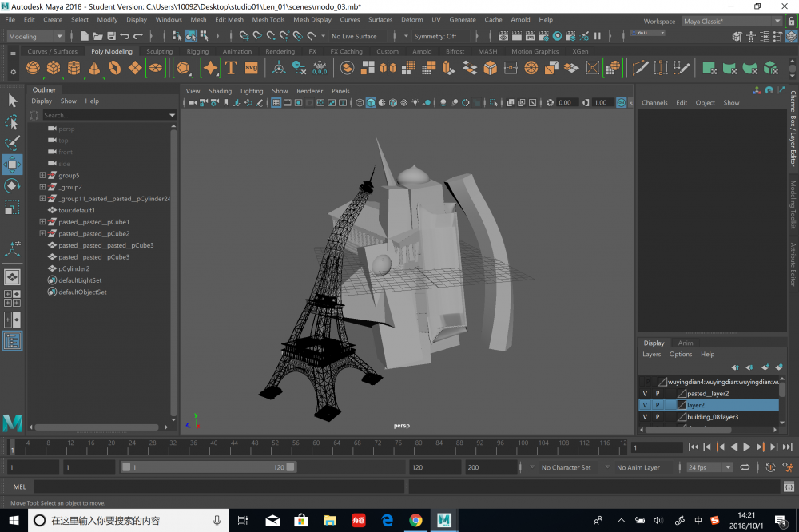
Task: Expand pasted__pasted__pCube1 in Outliner
Action: (43, 222)
